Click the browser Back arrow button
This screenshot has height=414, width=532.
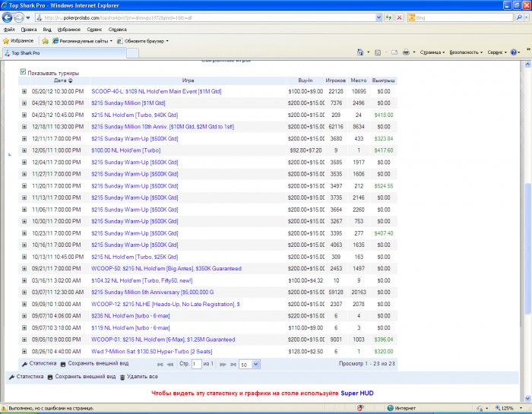pyautogui.click(x=7, y=17)
